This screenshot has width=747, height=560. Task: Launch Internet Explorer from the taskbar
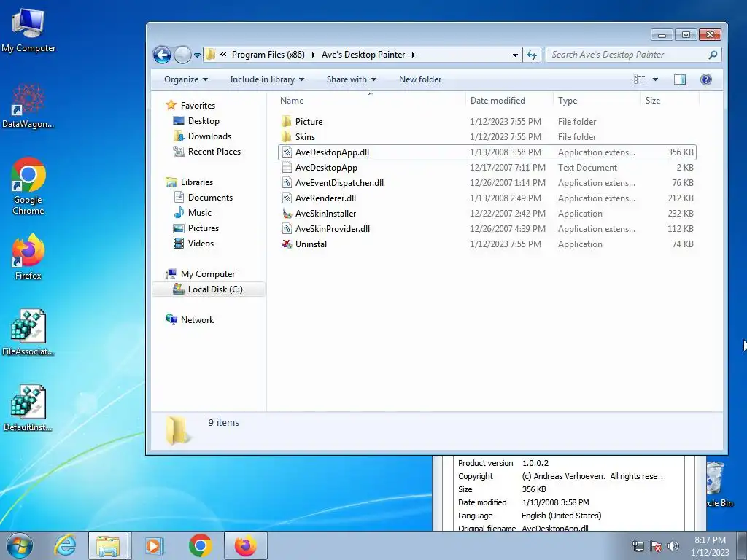[65, 545]
